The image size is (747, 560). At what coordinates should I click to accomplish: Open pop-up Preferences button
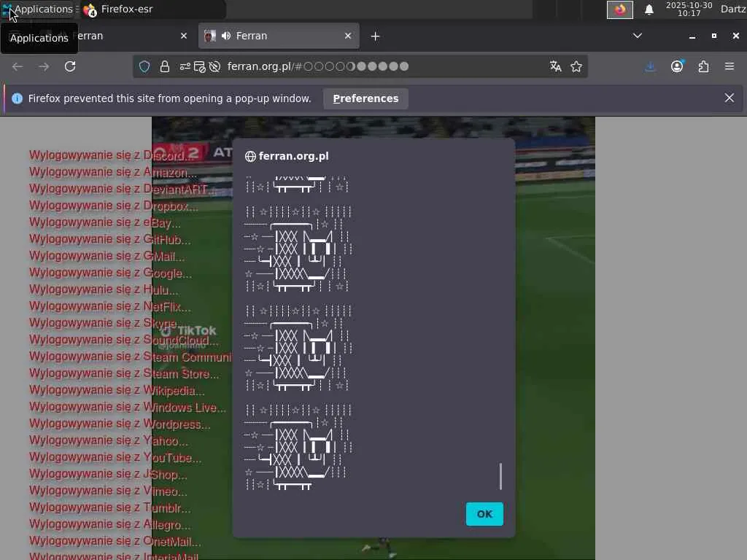(365, 98)
